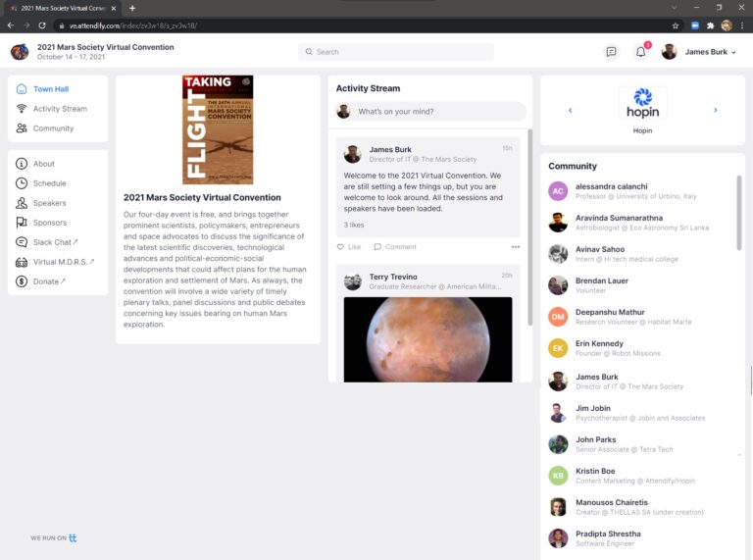Open the Schedule clock icon
Viewport: 753px width, 560px height.
pyautogui.click(x=22, y=183)
